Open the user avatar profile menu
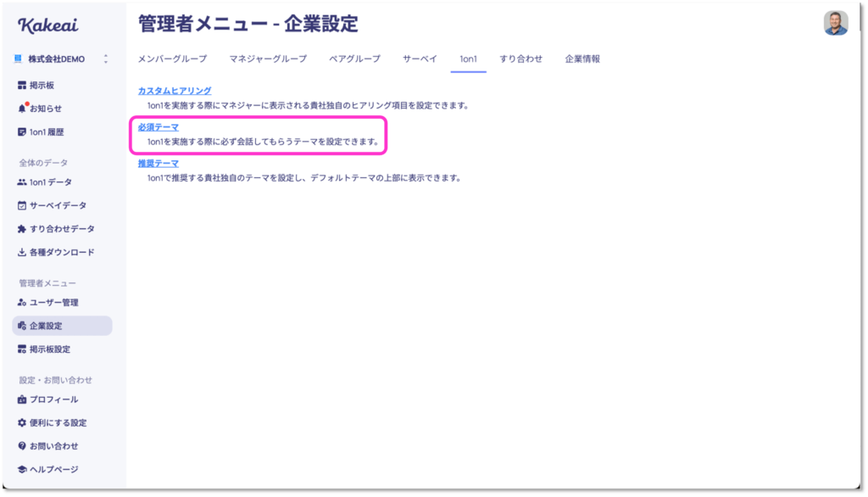This screenshot has width=868, height=497. click(x=835, y=23)
